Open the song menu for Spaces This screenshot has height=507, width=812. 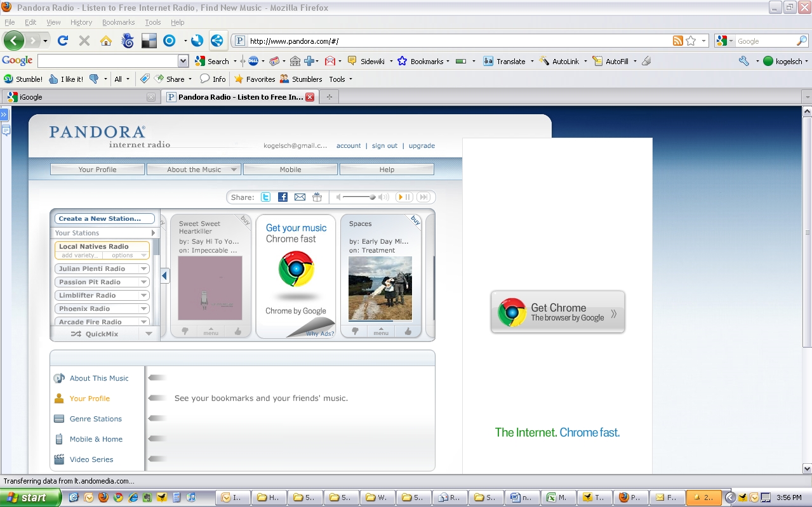click(381, 331)
